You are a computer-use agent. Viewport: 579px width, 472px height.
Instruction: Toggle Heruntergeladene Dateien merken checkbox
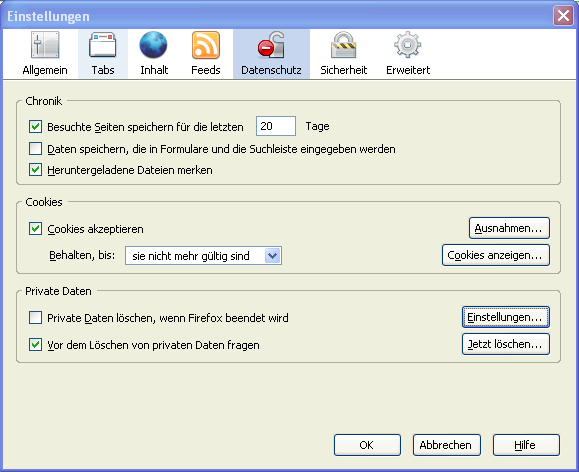pos(35,170)
